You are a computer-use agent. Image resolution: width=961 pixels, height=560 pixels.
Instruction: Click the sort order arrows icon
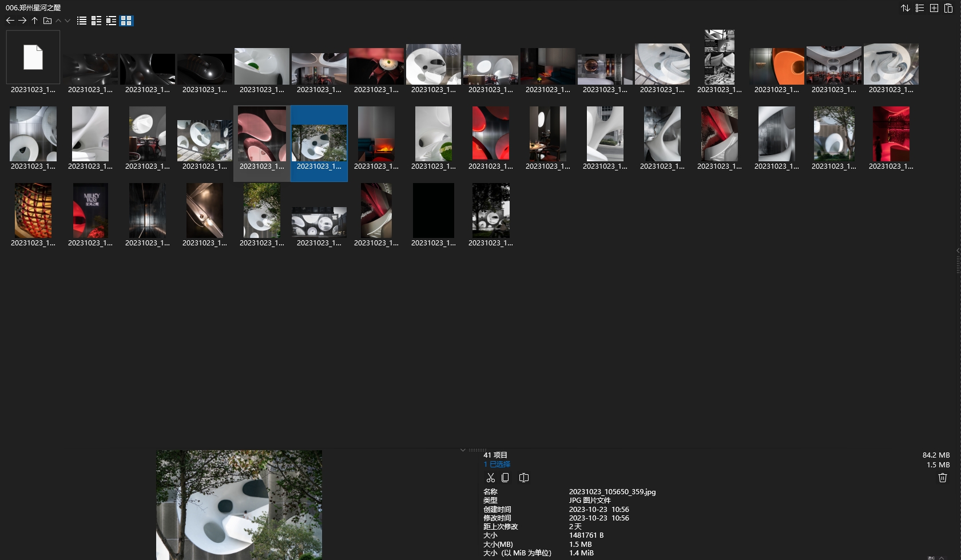[x=905, y=8]
